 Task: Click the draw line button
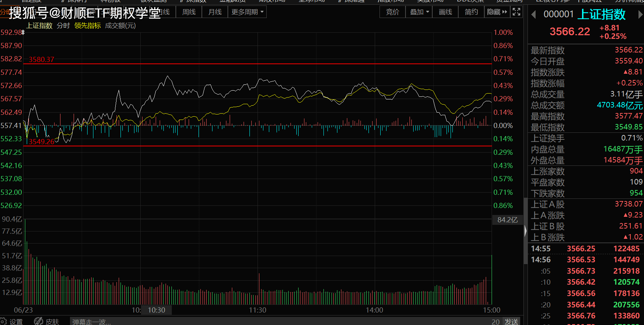click(445, 12)
